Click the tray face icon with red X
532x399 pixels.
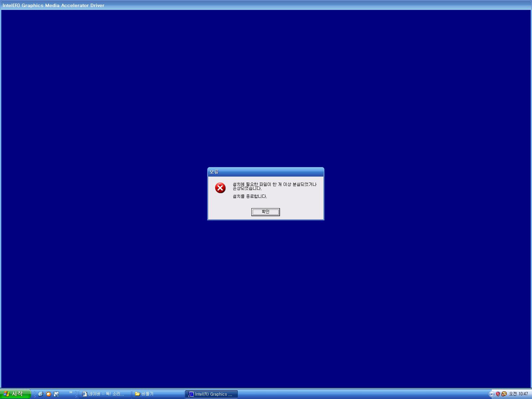[x=504, y=394]
